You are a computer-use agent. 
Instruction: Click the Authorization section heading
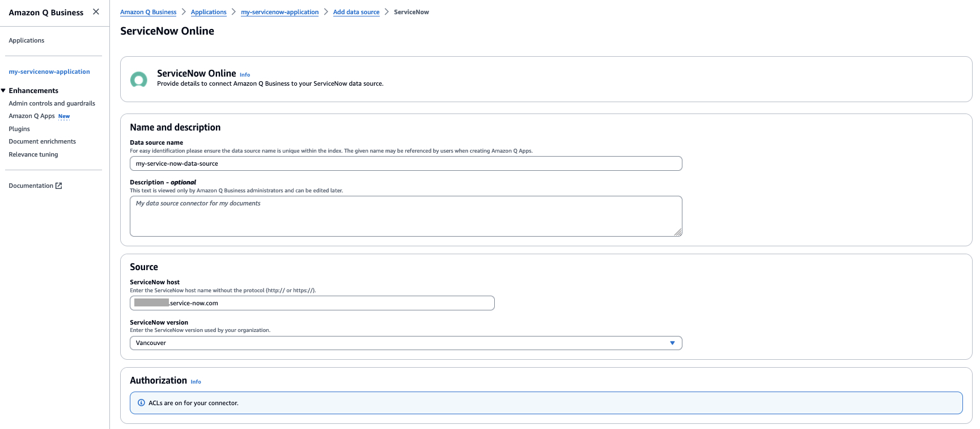[x=158, y=381]
